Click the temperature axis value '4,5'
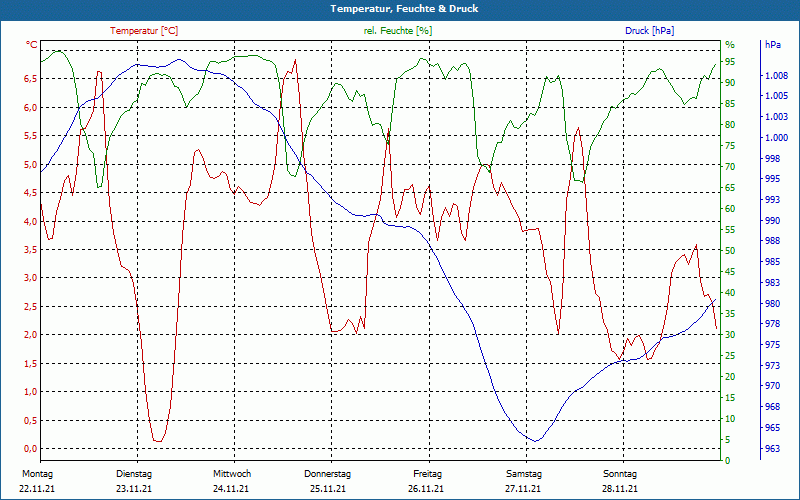This screenshot has height=500, width=800. point(31,193)
